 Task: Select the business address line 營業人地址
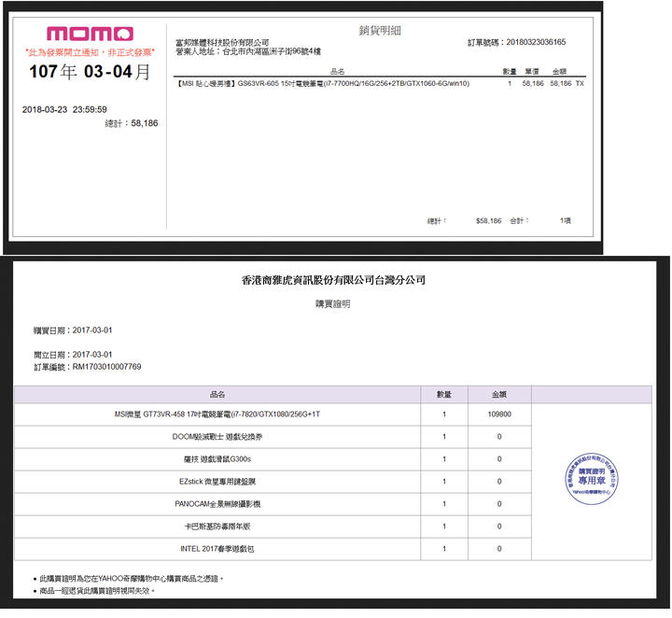point(248,51)
